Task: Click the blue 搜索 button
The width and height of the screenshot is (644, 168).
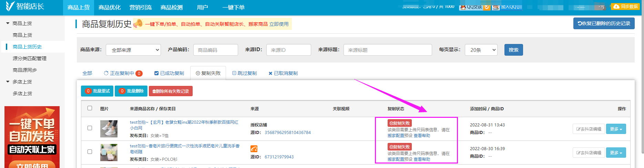Action: (513, 50)
